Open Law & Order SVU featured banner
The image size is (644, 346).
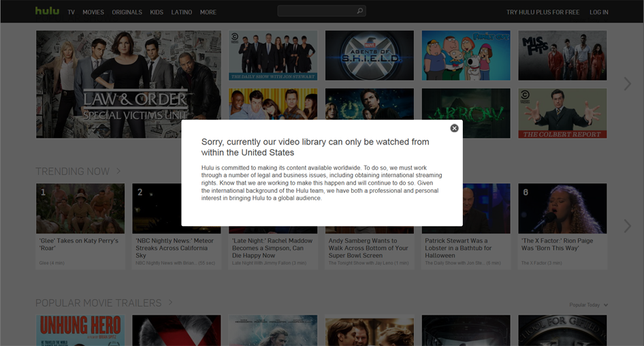click(129, 84)
